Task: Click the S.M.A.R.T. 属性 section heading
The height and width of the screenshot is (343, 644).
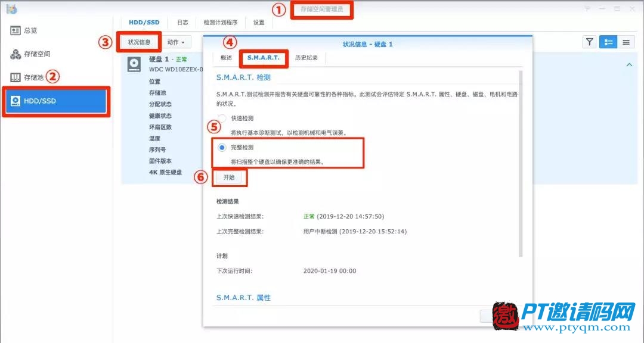Action: pyautogui.click(x=243, y=298)
